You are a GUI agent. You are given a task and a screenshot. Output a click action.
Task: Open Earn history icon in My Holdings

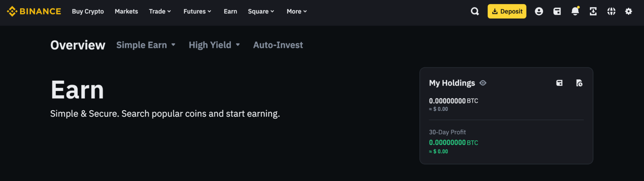tap(579, 83)
